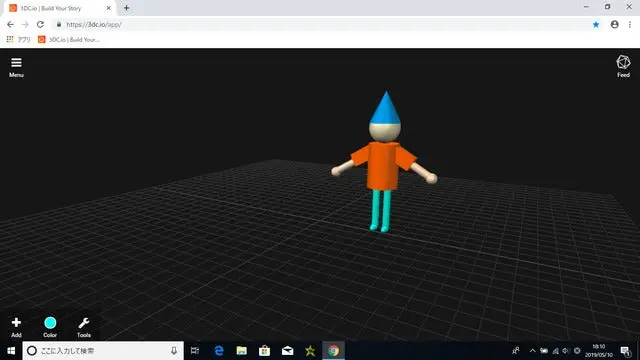Click the padlock site info icon
This screenshot has height=360, width=640.
point(59,24)
